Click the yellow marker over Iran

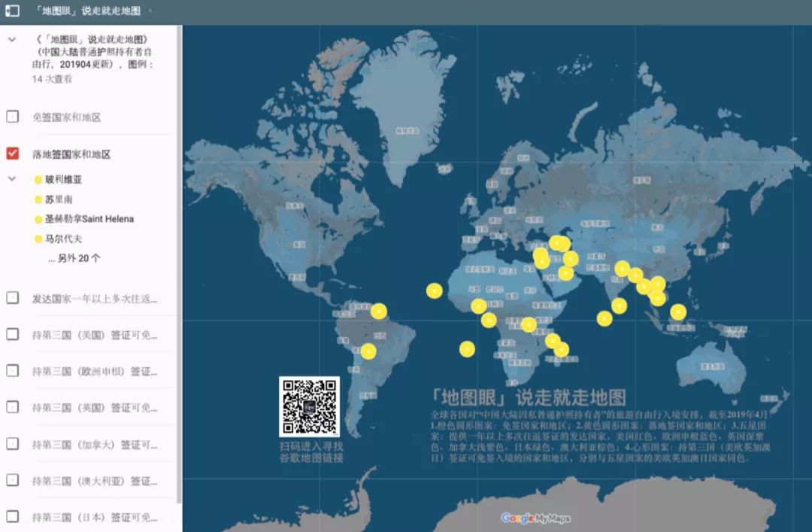coord(570,258)
